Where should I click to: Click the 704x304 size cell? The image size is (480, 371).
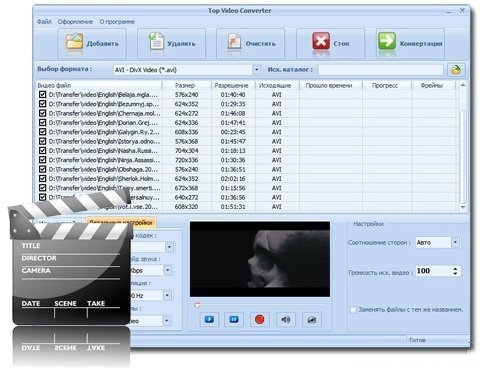pos(186,151)
